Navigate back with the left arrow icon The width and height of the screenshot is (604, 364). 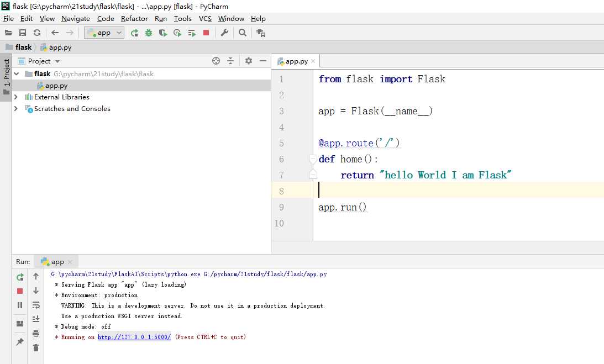click(55, 33)
